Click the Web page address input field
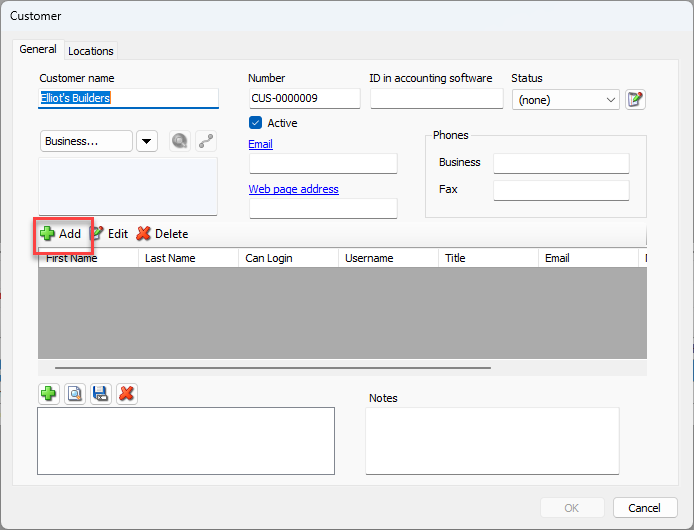The image size is (694, 530). [323, 208]
